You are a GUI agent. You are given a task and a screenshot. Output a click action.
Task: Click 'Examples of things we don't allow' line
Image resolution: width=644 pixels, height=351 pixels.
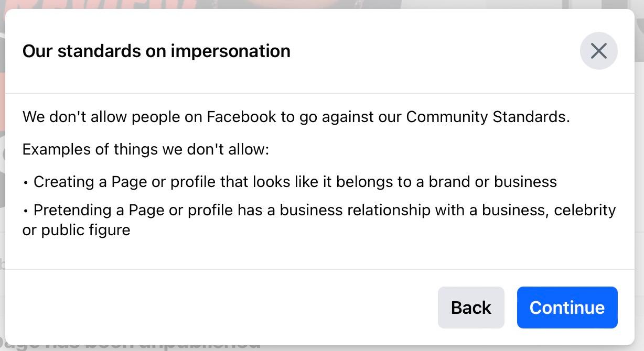pyautogui.click(x=146, y=149)
